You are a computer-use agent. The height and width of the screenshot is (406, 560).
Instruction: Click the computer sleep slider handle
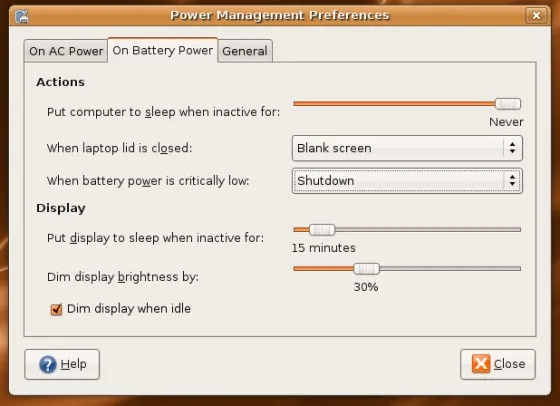[508, 104]
